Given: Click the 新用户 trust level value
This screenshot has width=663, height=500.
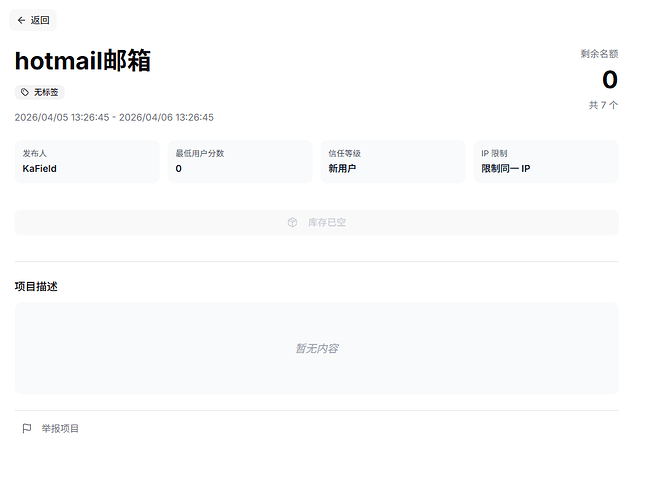Looking at the screenshot, I should (342, 169).
